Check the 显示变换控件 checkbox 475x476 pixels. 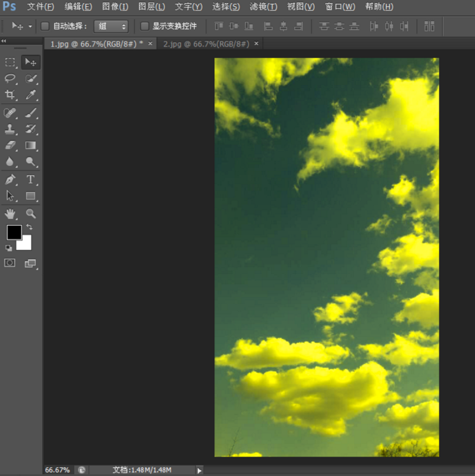point(145,26)
